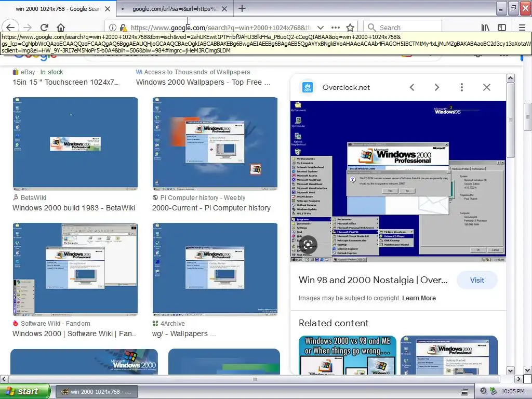Open the 4Archive wallpapers thumbnail
This screenshot has height=399, width=532.
(x=215, y=270)
